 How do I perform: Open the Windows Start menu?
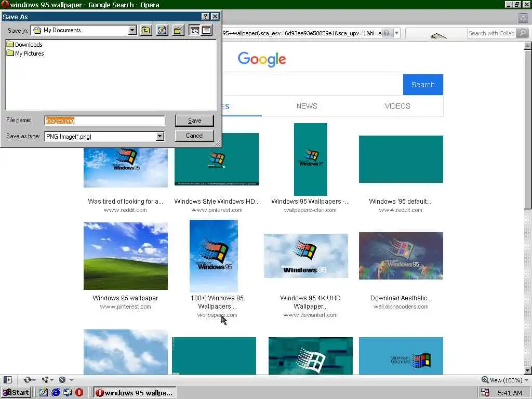coord(16,393)
